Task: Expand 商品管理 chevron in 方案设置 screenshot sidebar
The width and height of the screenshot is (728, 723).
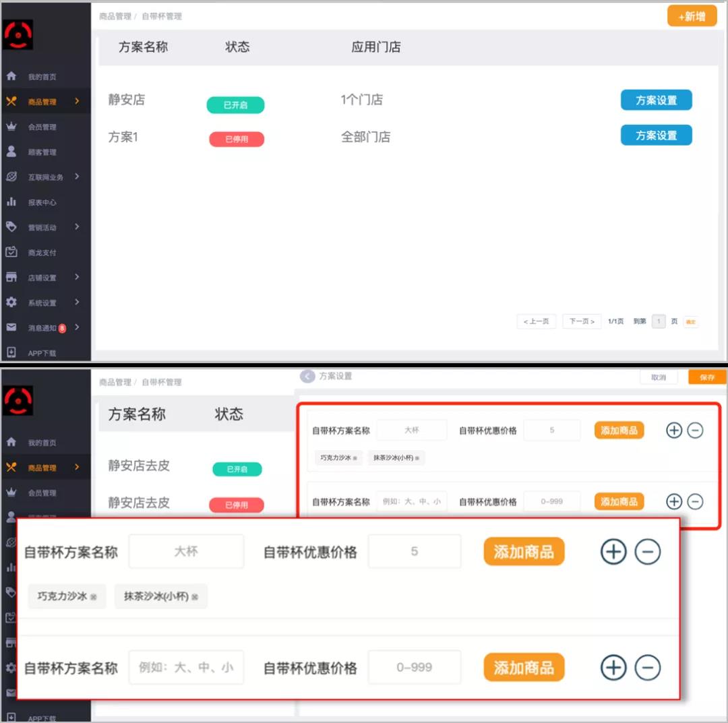Action: pos(77,466)
